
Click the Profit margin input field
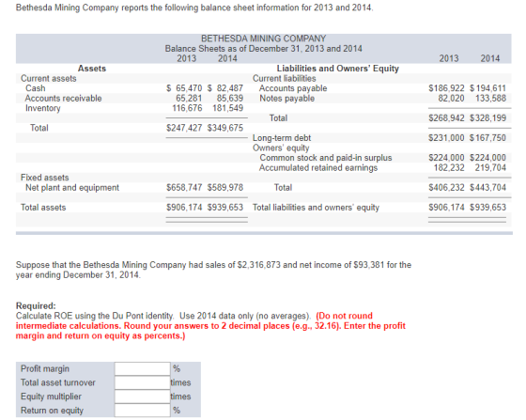tap(142, 368)
